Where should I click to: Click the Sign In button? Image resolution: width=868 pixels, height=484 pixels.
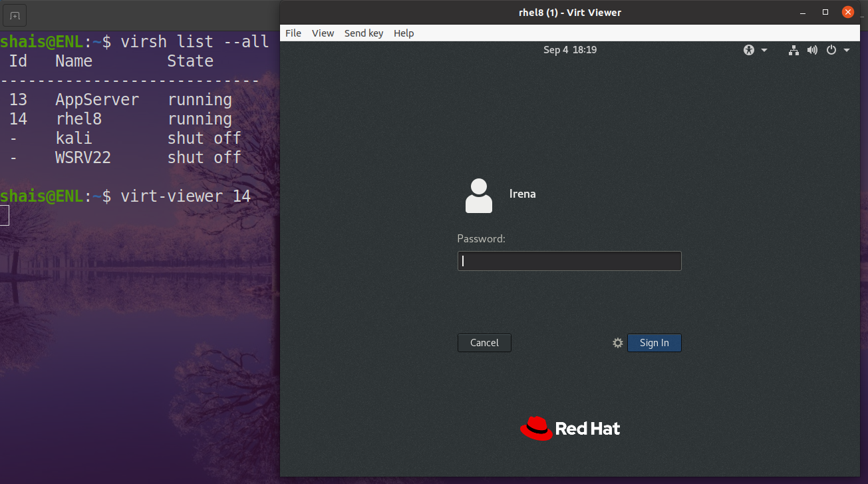click(x=654, y=343)
